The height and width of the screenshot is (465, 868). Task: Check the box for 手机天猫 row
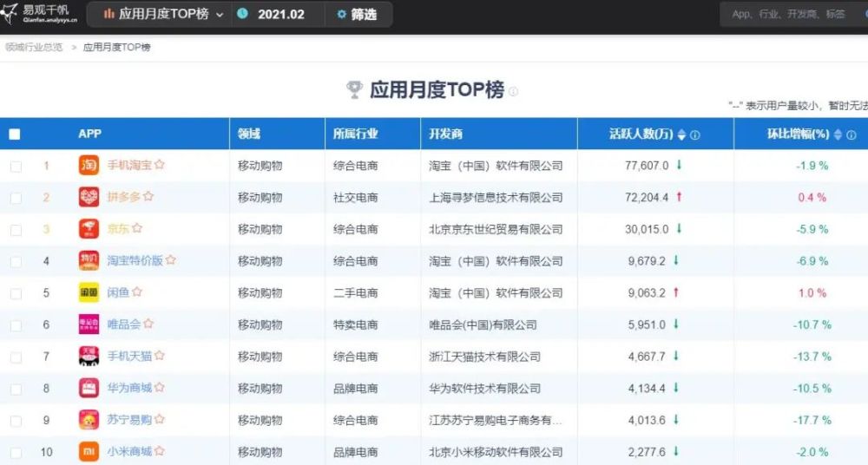pyautogui.click(x=16, y=357)
